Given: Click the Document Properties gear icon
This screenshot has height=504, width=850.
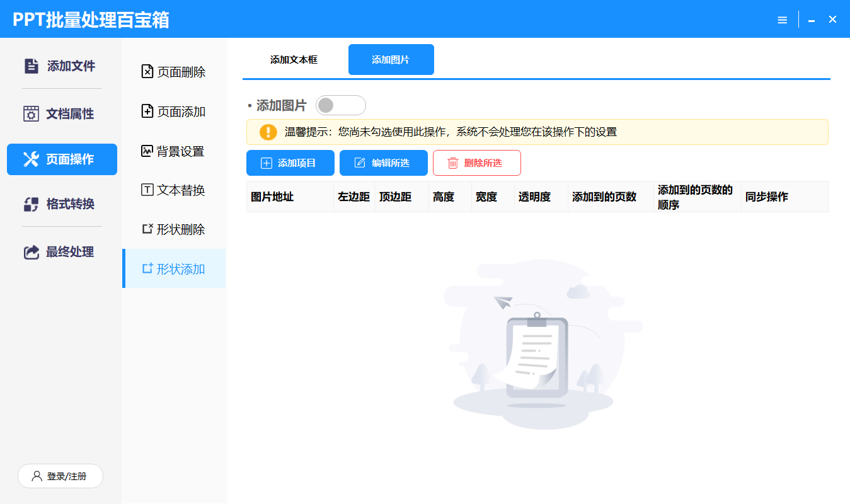Looking at the screenshot, I should 31,114.
